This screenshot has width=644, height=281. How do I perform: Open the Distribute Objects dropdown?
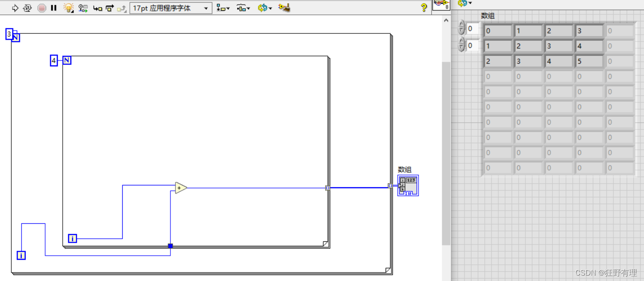[244, 8]
